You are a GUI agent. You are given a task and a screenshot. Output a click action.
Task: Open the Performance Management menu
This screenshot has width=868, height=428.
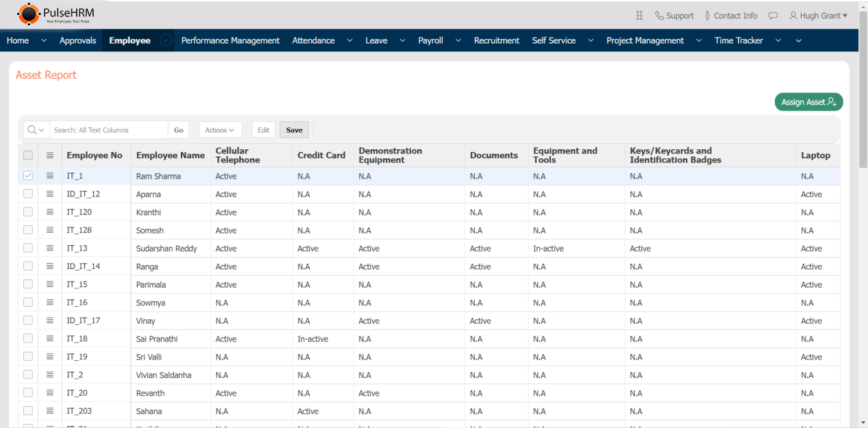(x=230, y=40)
